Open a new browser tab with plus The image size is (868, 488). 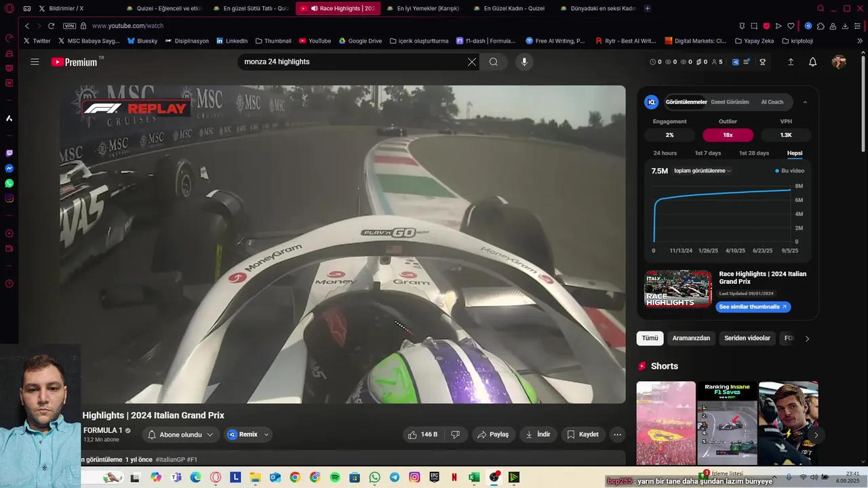(648, 9)
